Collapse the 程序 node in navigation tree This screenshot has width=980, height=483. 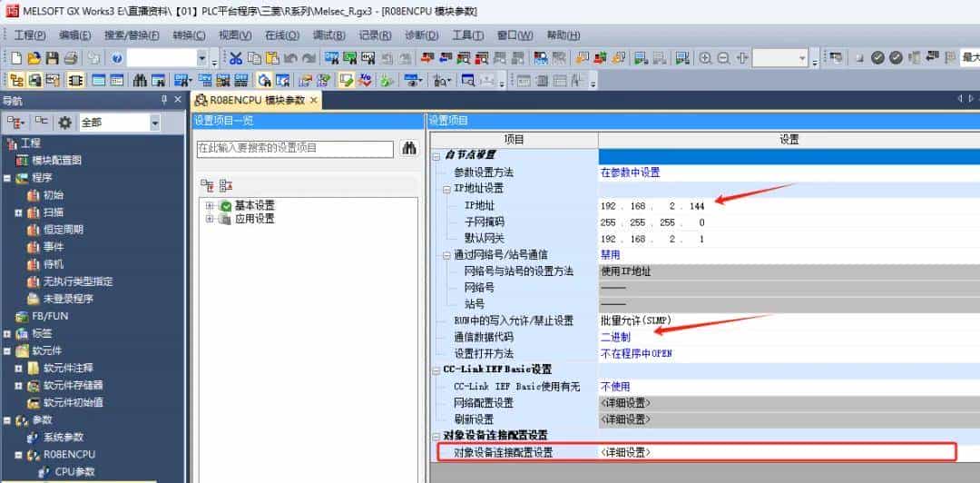click(7, 178)
